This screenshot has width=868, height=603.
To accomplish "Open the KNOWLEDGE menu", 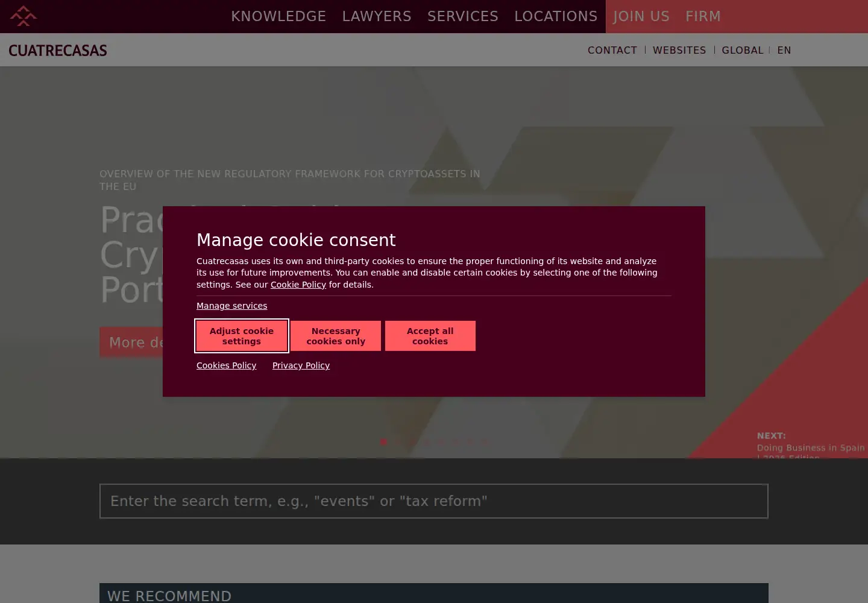I will tap(278, 16).
